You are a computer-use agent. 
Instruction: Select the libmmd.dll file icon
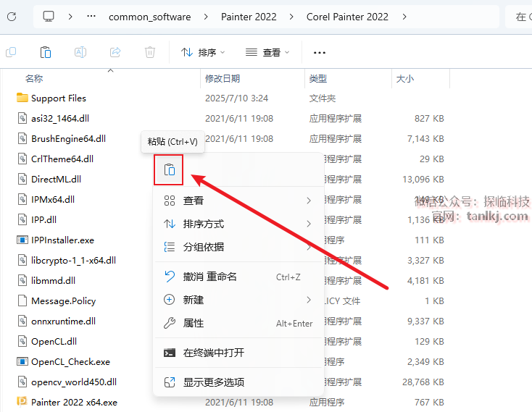22,280
